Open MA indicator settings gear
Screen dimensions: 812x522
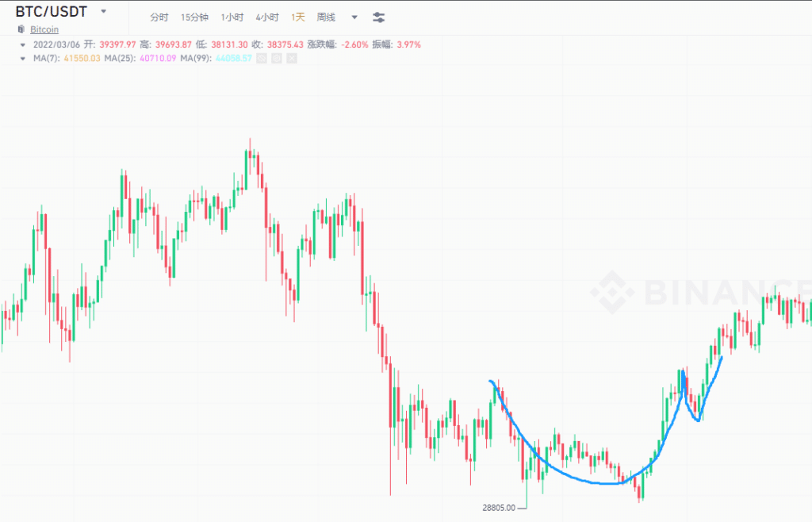[x=276, y=59]
